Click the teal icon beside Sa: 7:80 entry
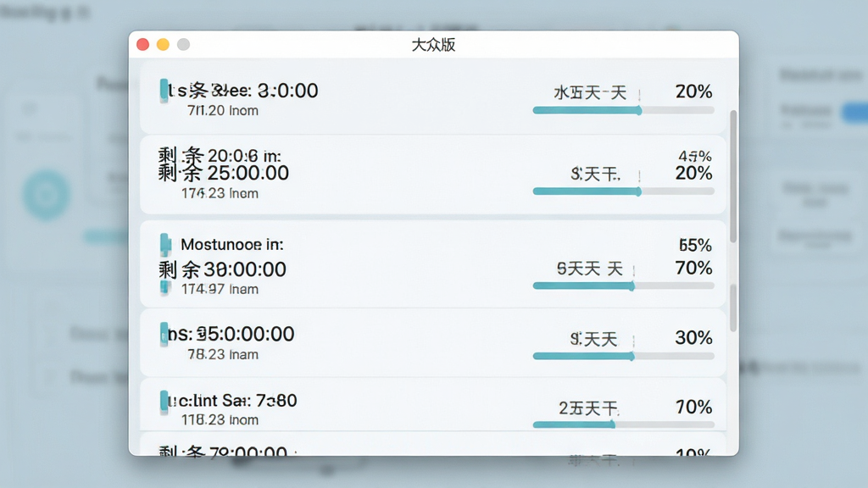868x488 pixels. (x=164, y=402)
